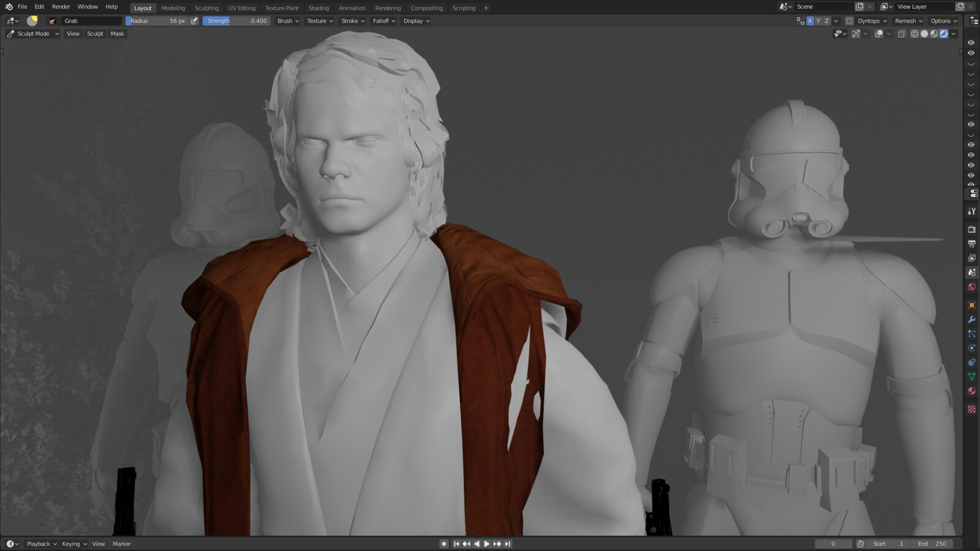Open the Modifiers wrench tab
Screen dimensions: 980x551
(971, 320)
